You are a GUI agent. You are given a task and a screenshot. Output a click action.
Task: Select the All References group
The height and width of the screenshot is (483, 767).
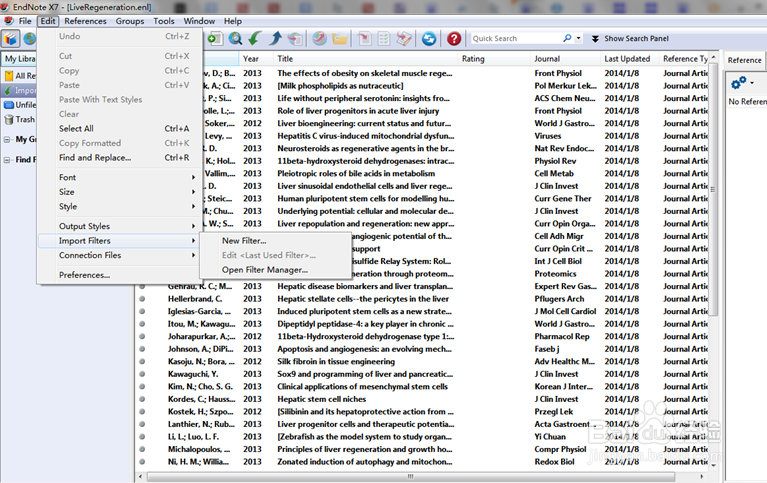[x=21, y=76]
